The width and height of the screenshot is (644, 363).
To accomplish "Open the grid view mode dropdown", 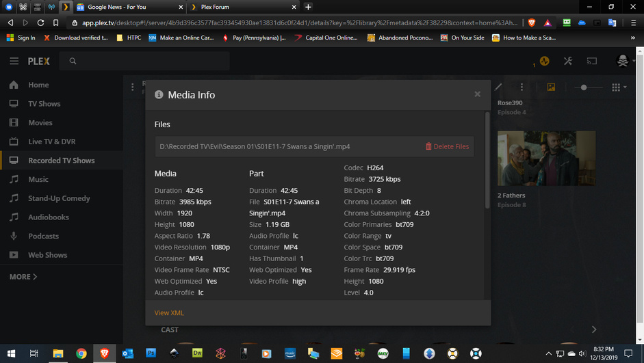I will 619,87.
